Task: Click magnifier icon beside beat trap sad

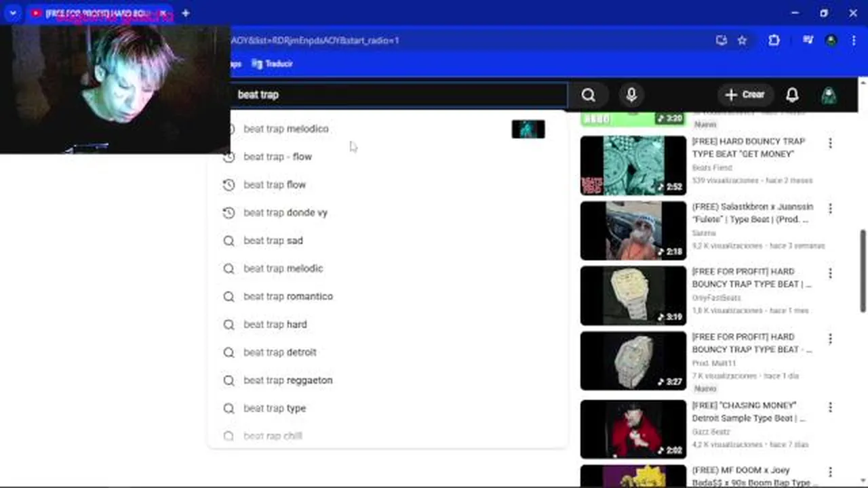Action: tap(229, 241)
